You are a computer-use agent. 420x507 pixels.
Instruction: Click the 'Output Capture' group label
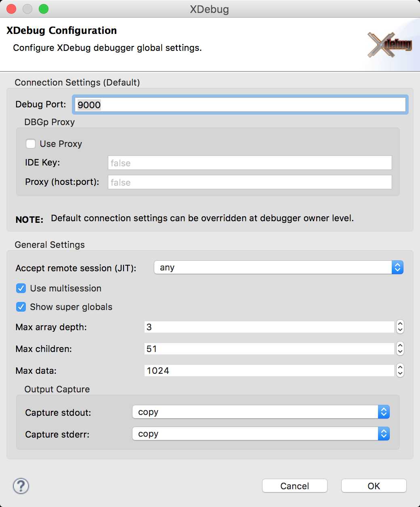pos(57,389)
